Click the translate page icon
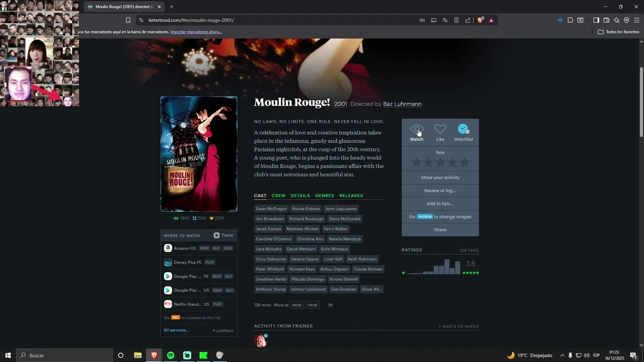The image size is (644, 362). click(x=445, y=20)
